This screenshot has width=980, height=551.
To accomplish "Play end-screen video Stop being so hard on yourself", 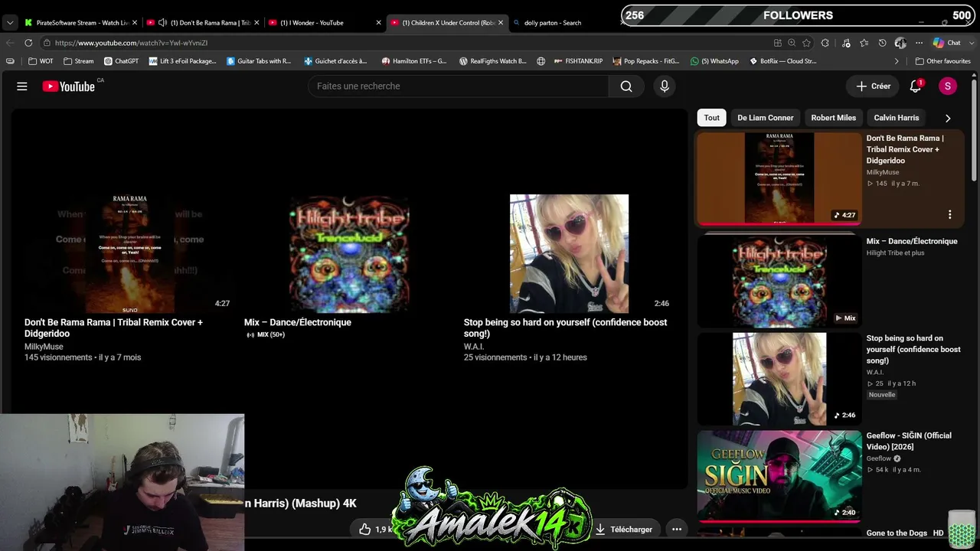I will pos(569,254).
